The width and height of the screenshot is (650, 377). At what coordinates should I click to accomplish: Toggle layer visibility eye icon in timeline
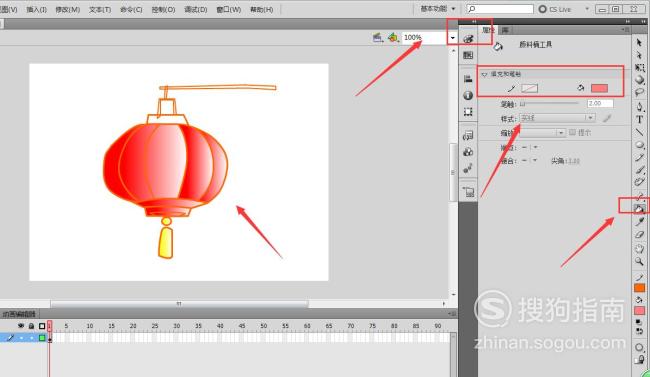pos(21,326)
